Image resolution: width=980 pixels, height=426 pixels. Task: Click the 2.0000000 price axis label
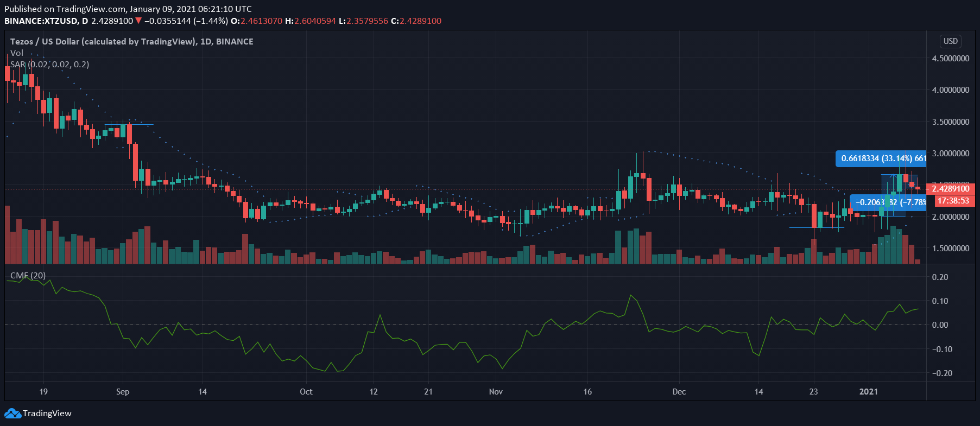point(951,217)
